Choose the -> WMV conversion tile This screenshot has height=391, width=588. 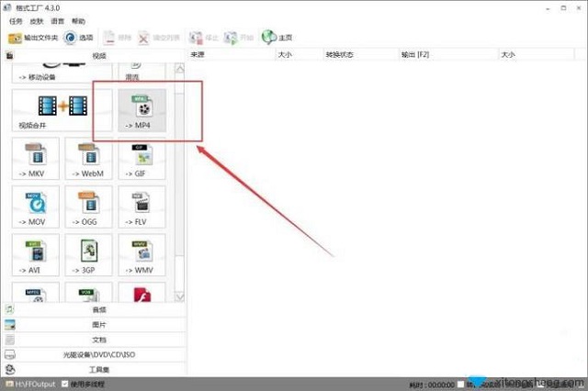[x=141, y=255]
